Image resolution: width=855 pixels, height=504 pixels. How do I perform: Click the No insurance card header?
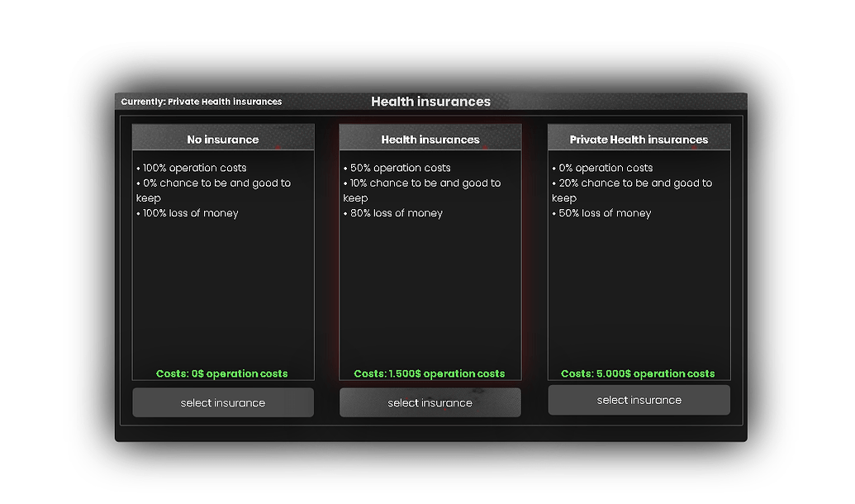[x=223, y=139]
